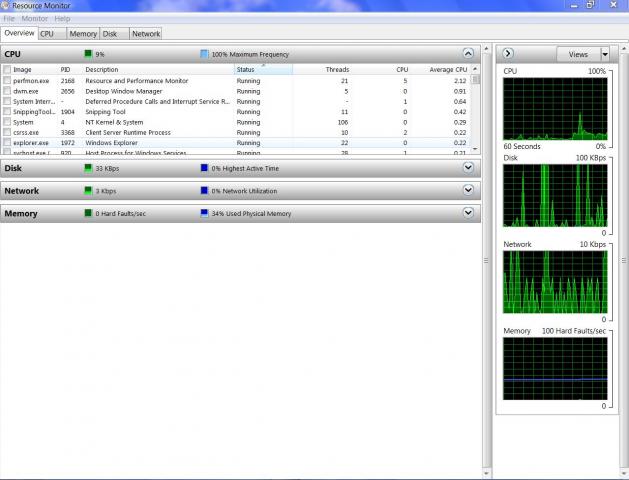Select the NT Kernel & System description

click(x=114, y=122)
